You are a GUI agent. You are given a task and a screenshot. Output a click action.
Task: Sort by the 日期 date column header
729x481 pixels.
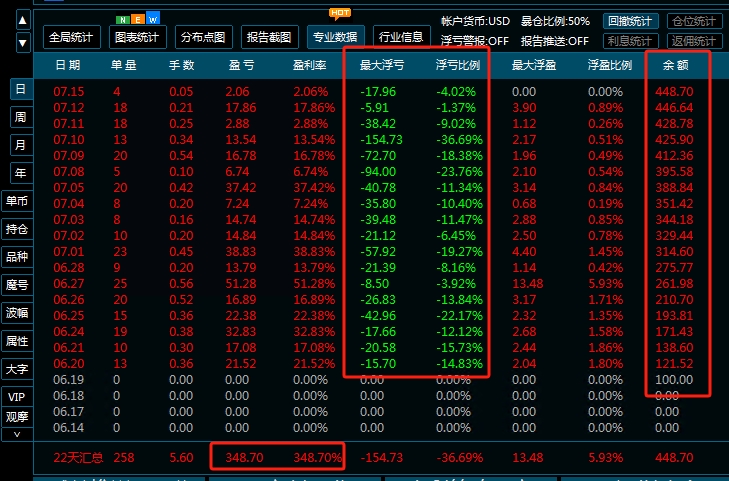[68, 65]
